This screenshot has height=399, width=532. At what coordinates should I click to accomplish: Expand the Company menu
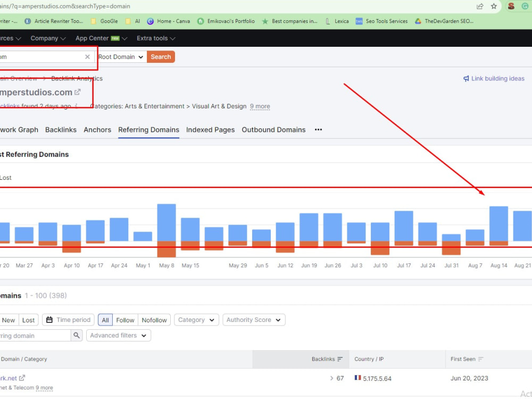[x=48, y=38]
